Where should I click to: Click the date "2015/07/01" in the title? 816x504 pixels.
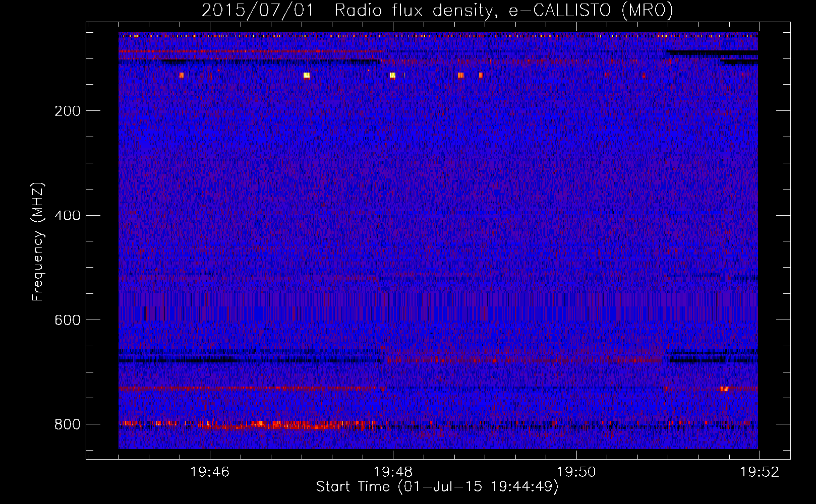[257, 10]
